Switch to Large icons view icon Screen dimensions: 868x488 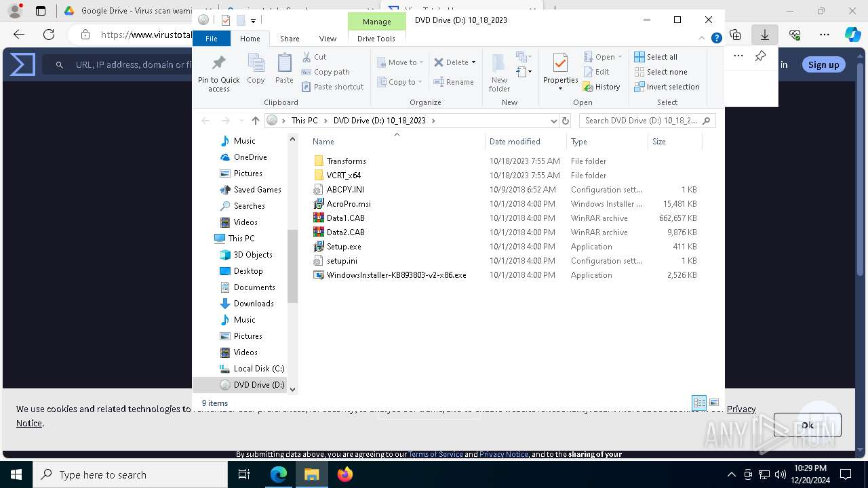pos(713,403)
